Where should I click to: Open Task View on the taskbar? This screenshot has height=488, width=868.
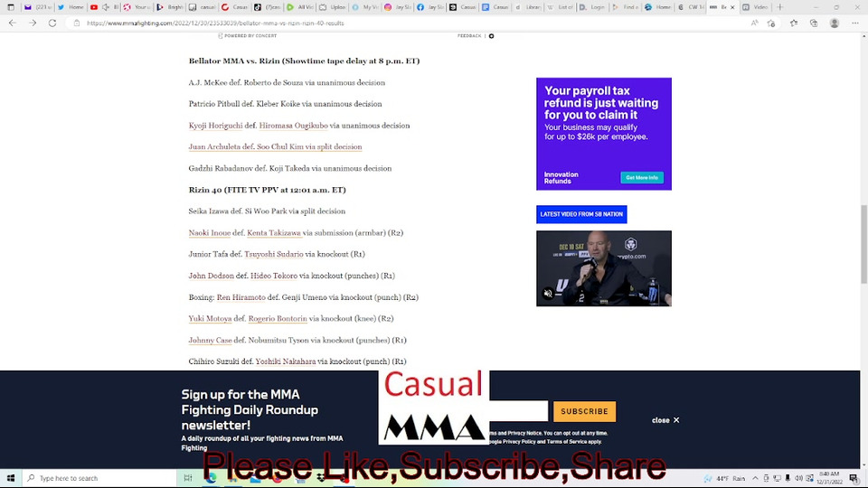coord(188,478)
